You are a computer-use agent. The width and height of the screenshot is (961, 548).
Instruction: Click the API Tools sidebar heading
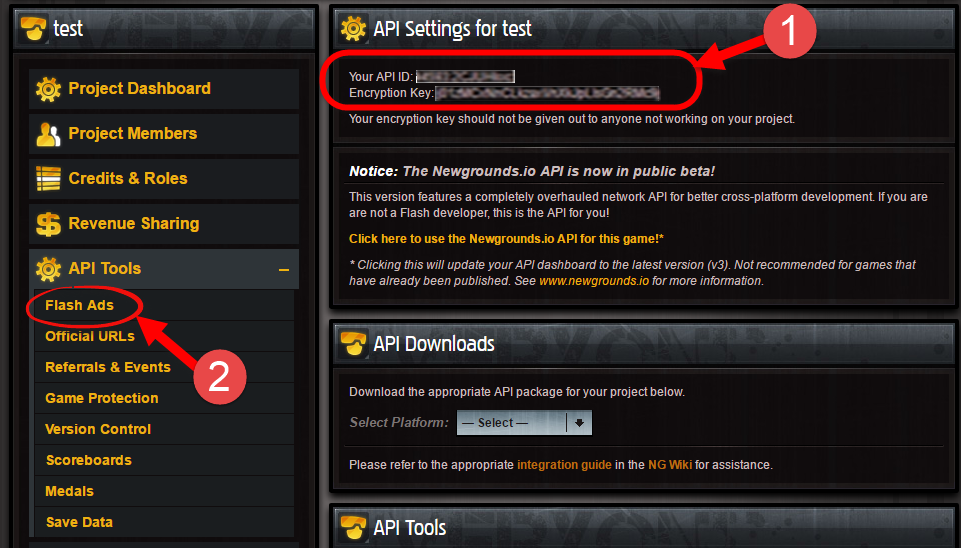164,268
